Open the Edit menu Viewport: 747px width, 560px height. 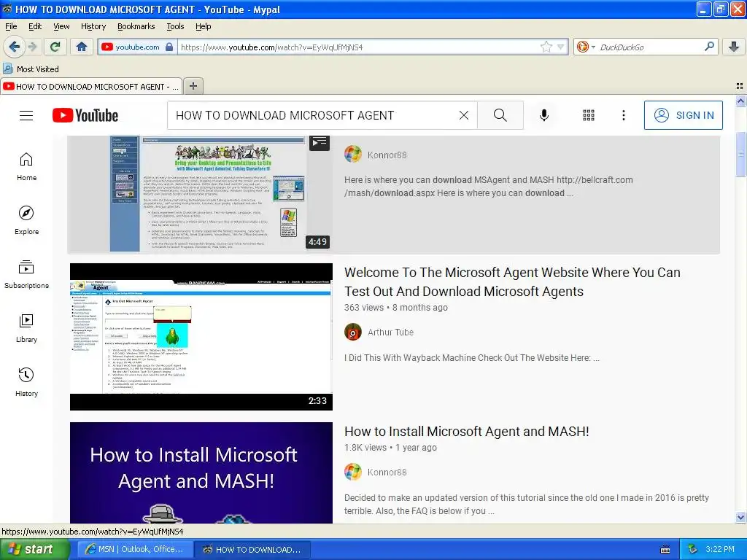point(35,26)
